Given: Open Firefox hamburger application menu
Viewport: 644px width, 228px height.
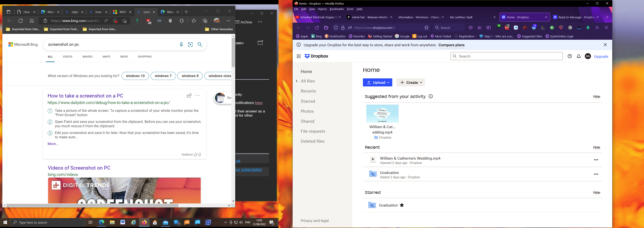Looking at the screenshot, I should tap(606, 28).
